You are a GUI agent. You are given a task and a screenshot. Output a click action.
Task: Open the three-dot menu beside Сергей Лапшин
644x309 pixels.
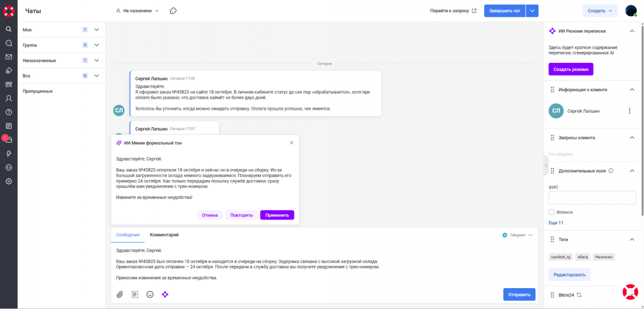click(630, 111)
